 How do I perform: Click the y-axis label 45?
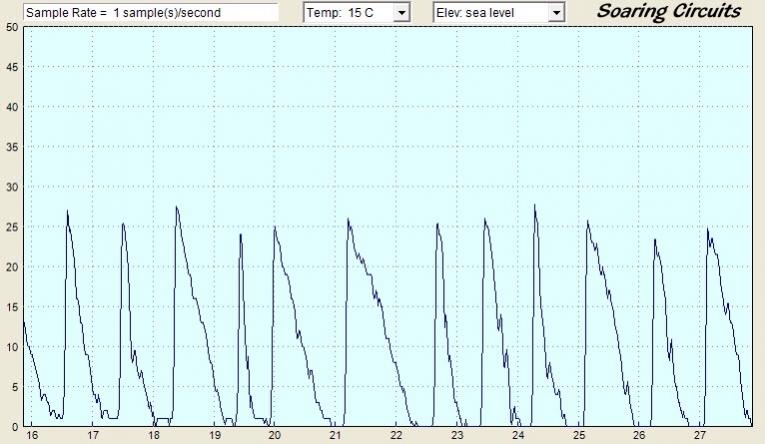[x=12, y=67]
